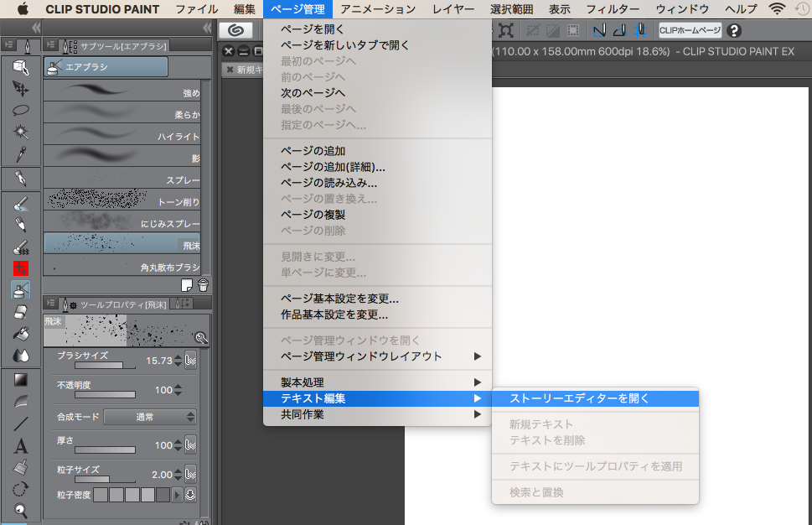Screen dimensions: 812x525
Task: Toggle snap to grid
Action: pos(640,30)
